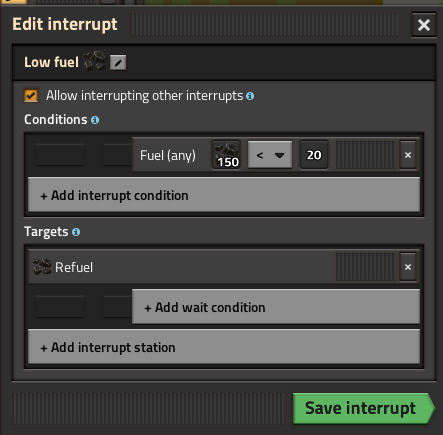Click the drag handle on Fuel condition row
443x435 pixels.
(x=365, y=155)
